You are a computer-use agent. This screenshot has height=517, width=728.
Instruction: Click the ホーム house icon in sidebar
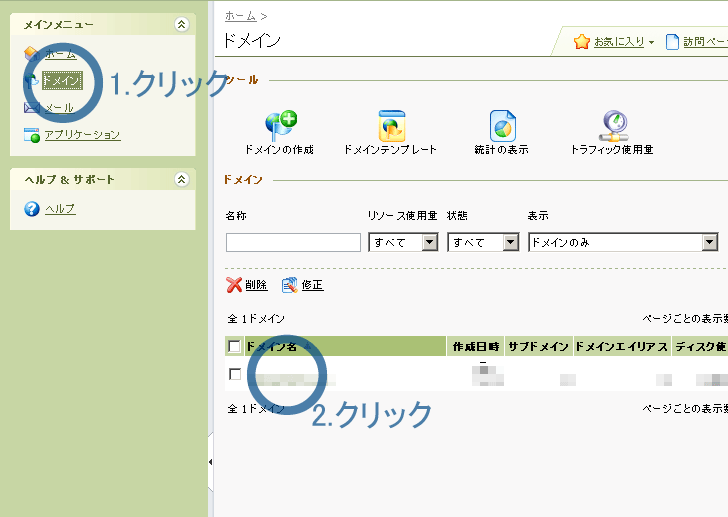(32, 54)
